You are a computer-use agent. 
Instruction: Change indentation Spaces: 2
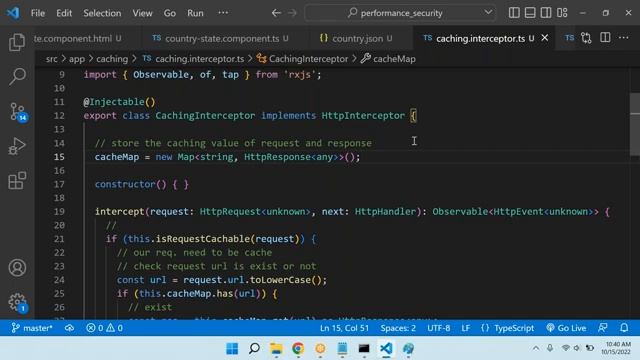click(398, 328)
